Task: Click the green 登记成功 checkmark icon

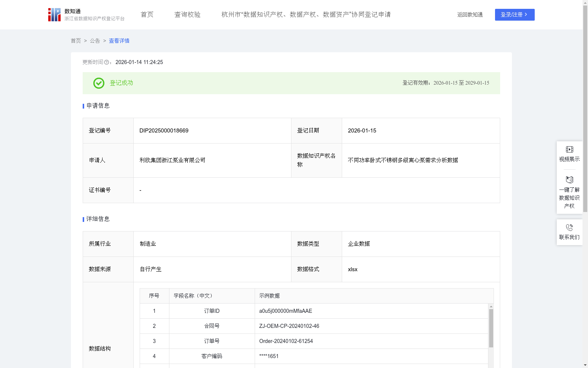Action: pyautogui.click(x=98, y=83)
